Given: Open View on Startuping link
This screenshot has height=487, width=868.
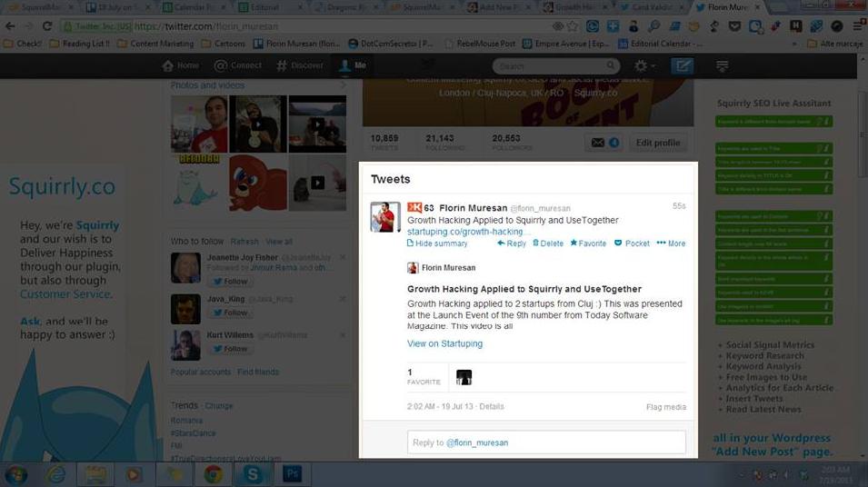Looking at the screenshot, I should click(445, 343).
